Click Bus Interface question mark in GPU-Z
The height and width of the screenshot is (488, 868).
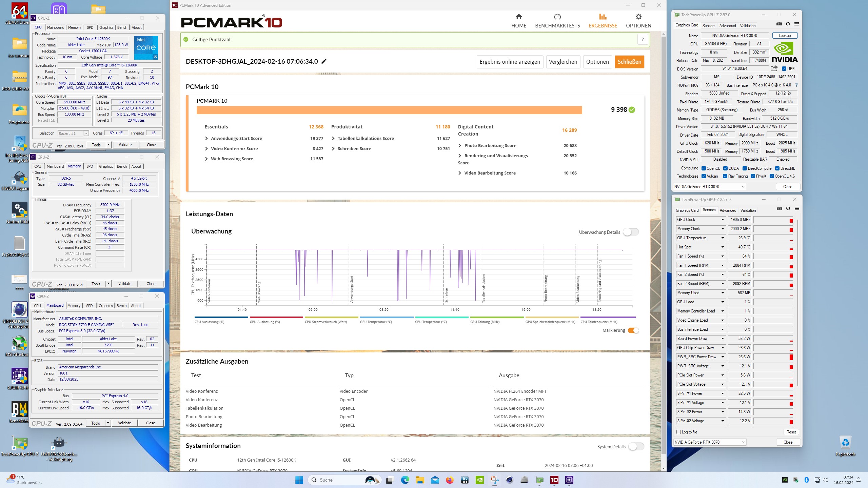click(x=796, y=85)
